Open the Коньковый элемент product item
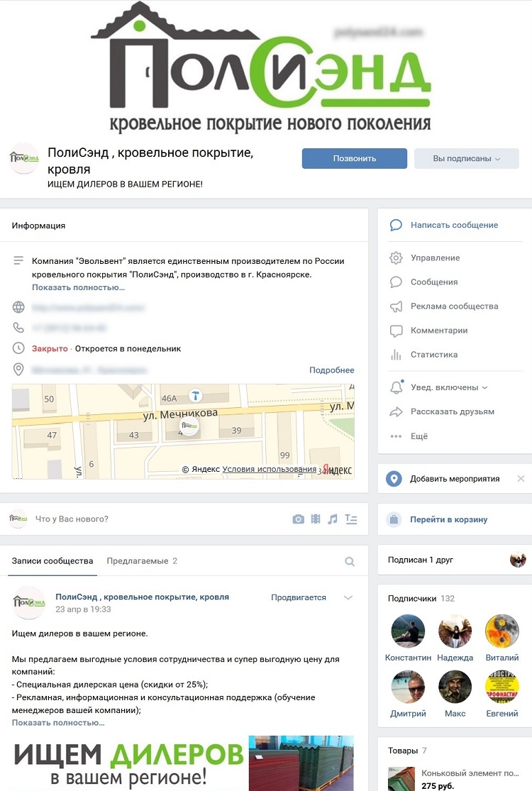Screen dimensions: 532x791 (454, 779)
